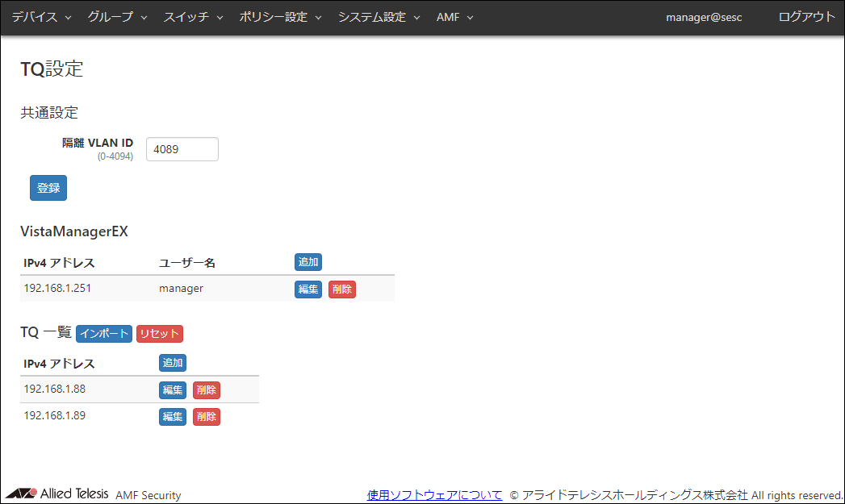Open the システム設定 menu

pyautogui.click(x=379, y=17)
